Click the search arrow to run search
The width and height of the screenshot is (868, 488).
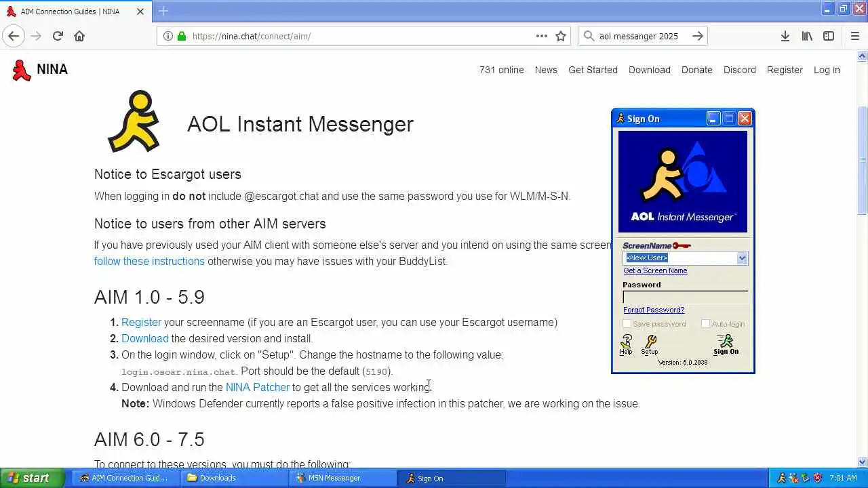coord(698,36)
